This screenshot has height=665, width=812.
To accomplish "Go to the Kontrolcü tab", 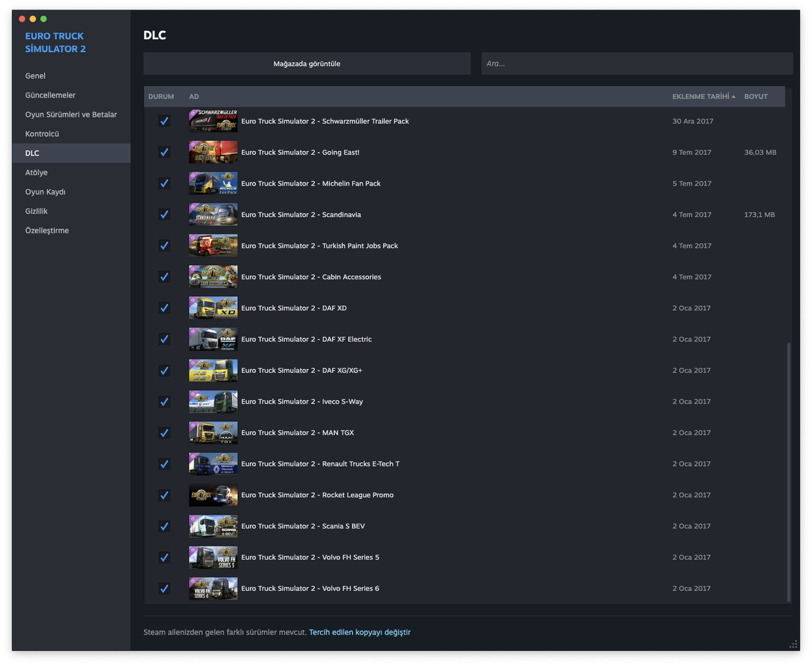I will tap(71, 134).
